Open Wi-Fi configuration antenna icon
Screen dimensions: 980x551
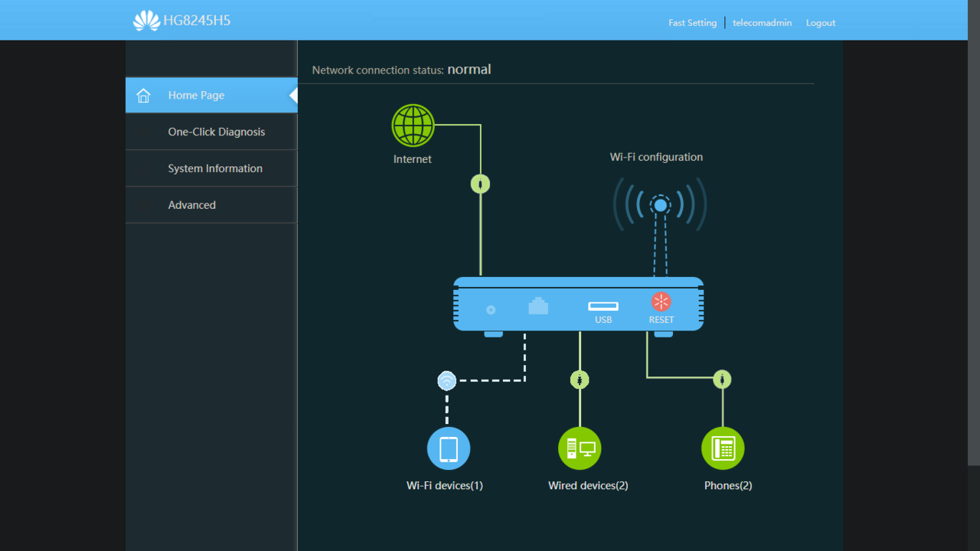pyautogui.click(x=659, y=205)
